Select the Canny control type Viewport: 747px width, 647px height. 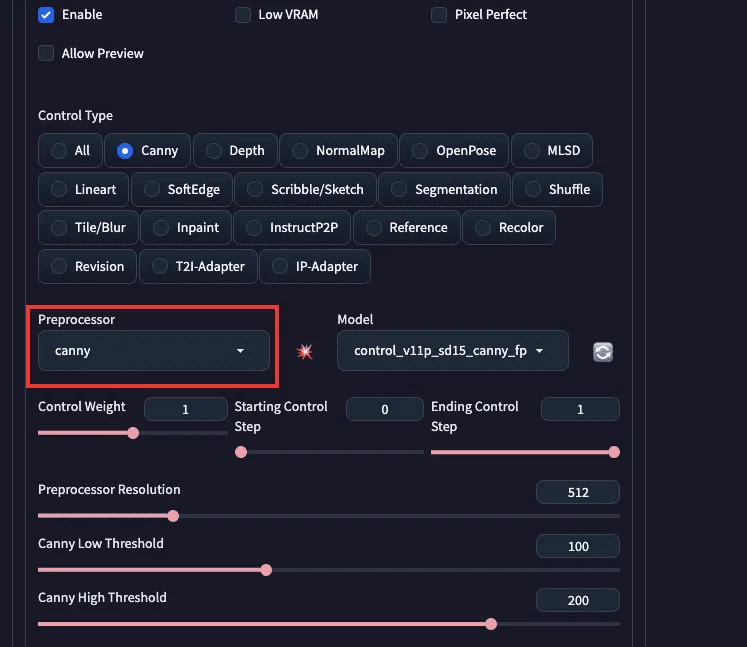coord(147,151)
